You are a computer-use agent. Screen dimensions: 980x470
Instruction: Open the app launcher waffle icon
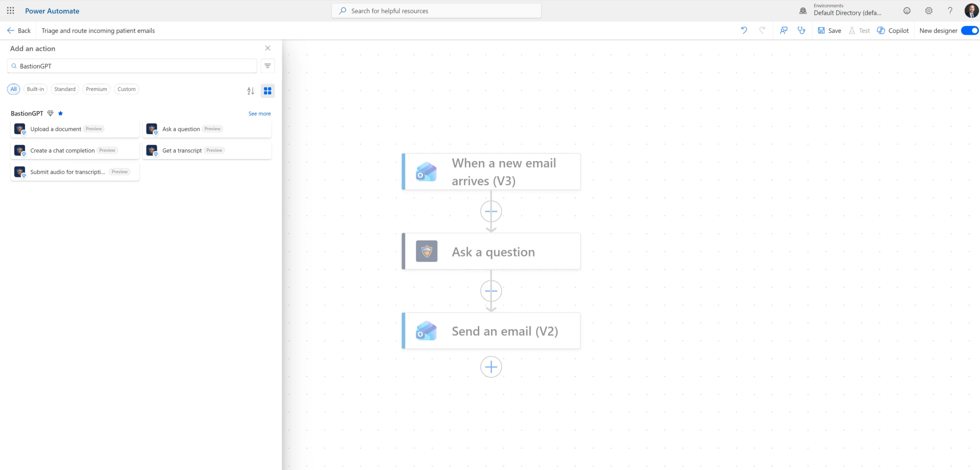coord(10,11)
